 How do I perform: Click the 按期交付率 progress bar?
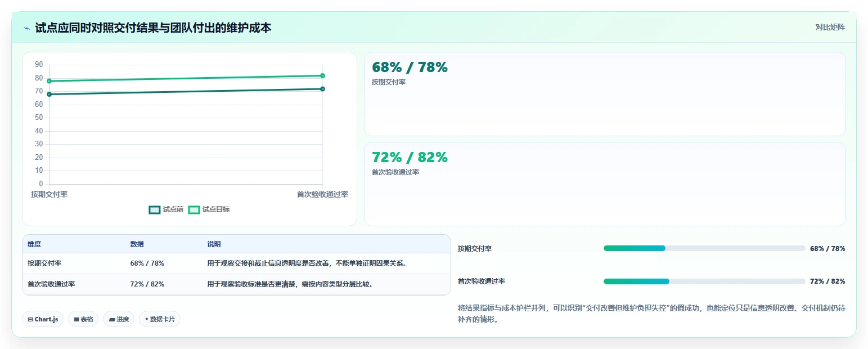coord(704,248)
